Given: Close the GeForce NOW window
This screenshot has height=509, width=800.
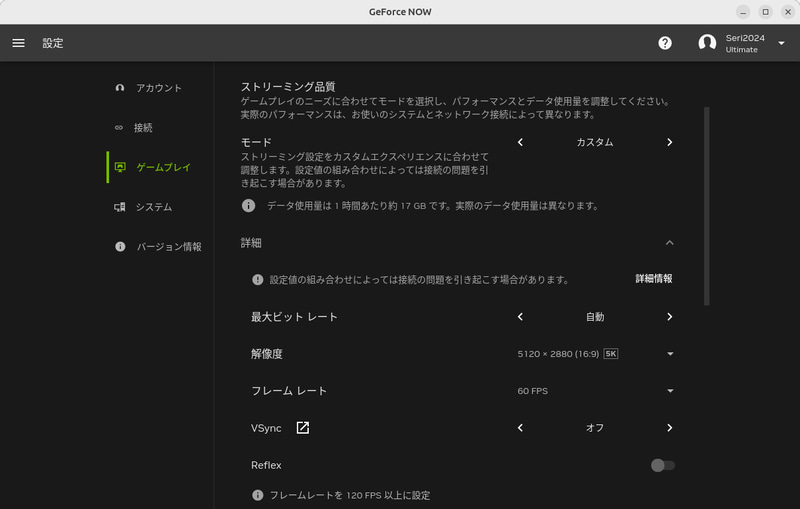Looking at the screenshot, I should point(788,12).
